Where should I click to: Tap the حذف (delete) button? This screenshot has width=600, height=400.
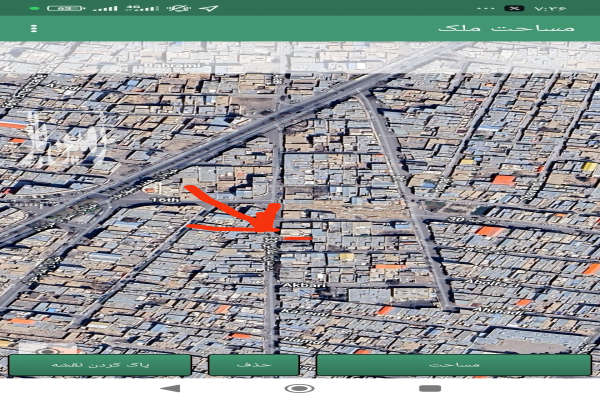point(254,365)
